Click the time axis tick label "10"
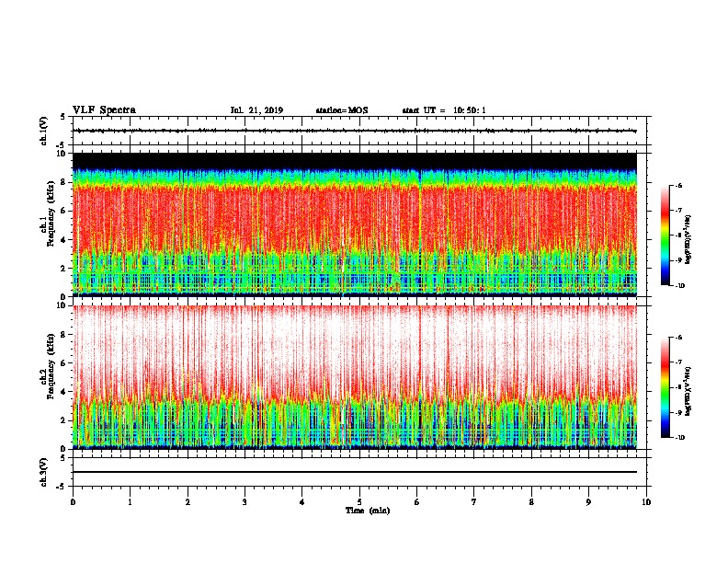 646,501
